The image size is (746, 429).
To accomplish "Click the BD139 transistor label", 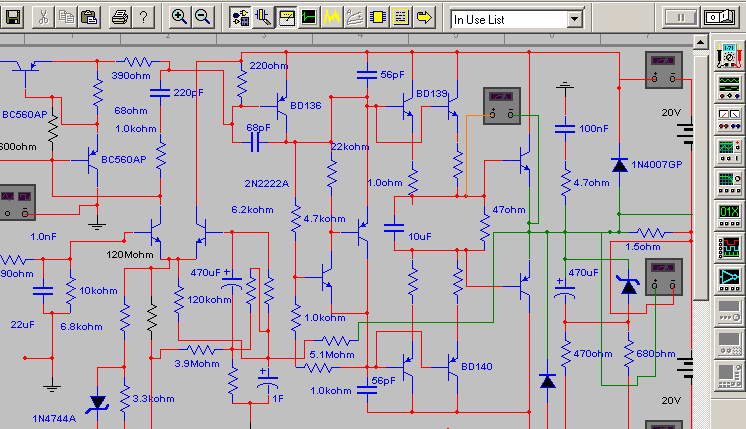I will (432, 93).
